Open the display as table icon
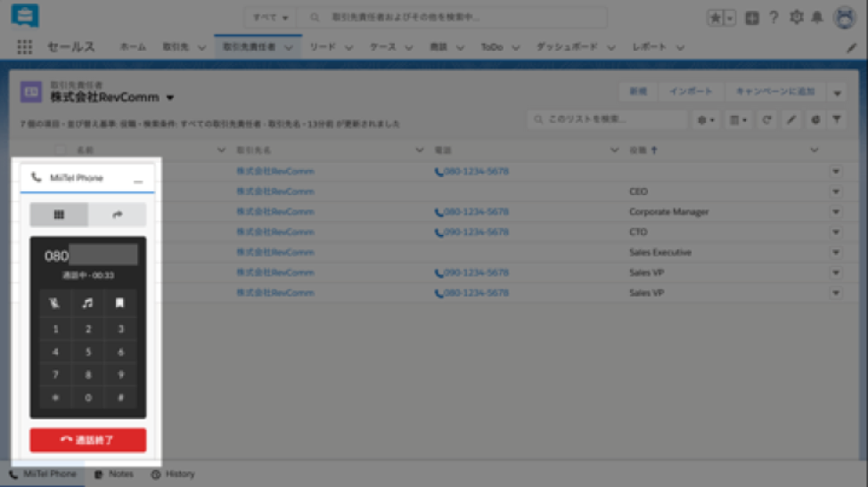Screen dimensions: 868x487 coord(738,119)
